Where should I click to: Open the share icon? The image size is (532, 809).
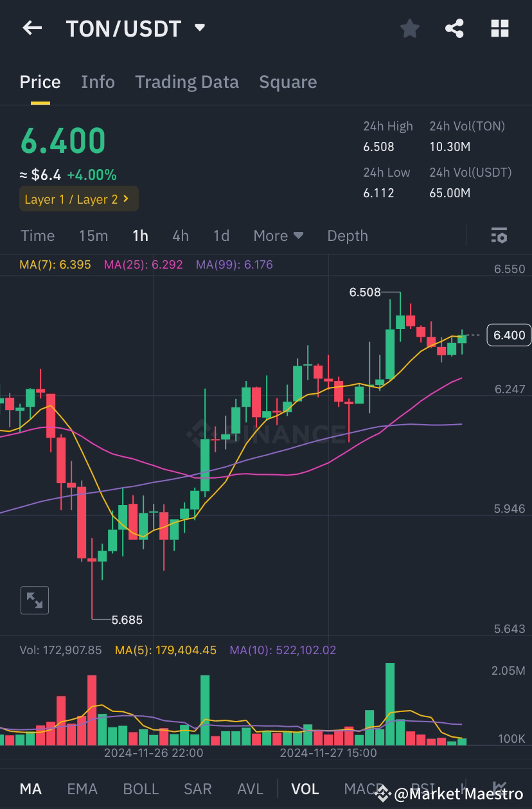pos(454,28)
